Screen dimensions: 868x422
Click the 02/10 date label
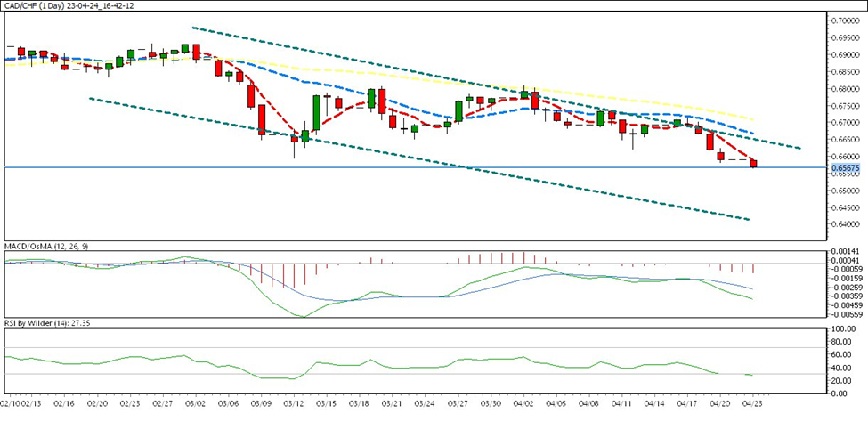tap(10, 404)
